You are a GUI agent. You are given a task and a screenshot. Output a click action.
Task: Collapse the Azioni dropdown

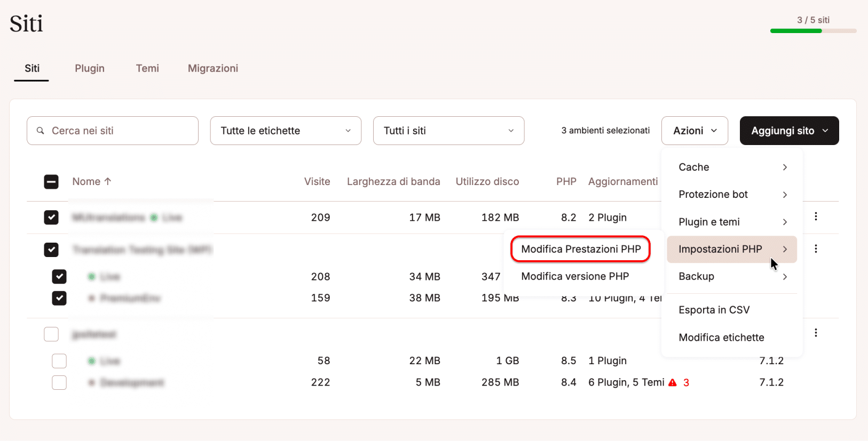[695, 131]
